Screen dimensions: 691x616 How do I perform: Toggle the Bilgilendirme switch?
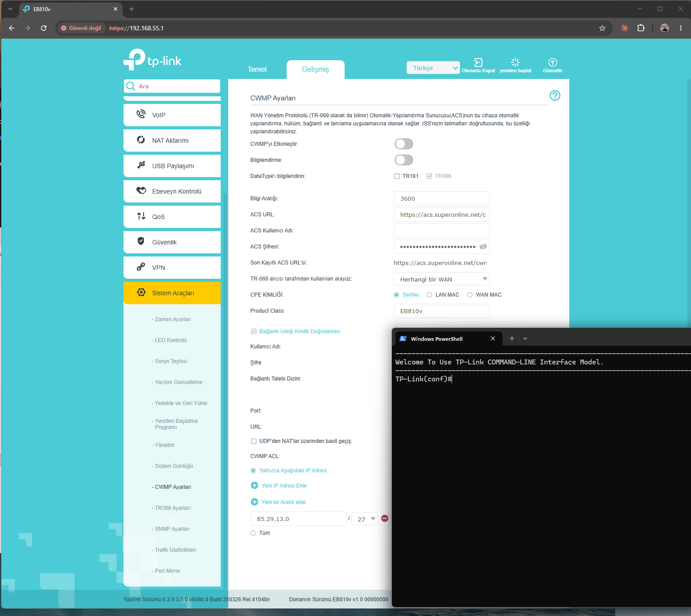404,160
